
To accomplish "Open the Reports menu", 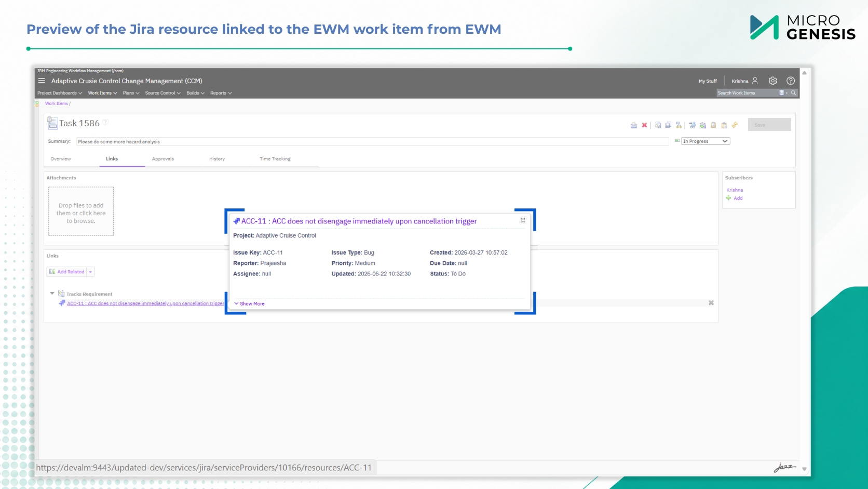I will (x=221, y=93).
